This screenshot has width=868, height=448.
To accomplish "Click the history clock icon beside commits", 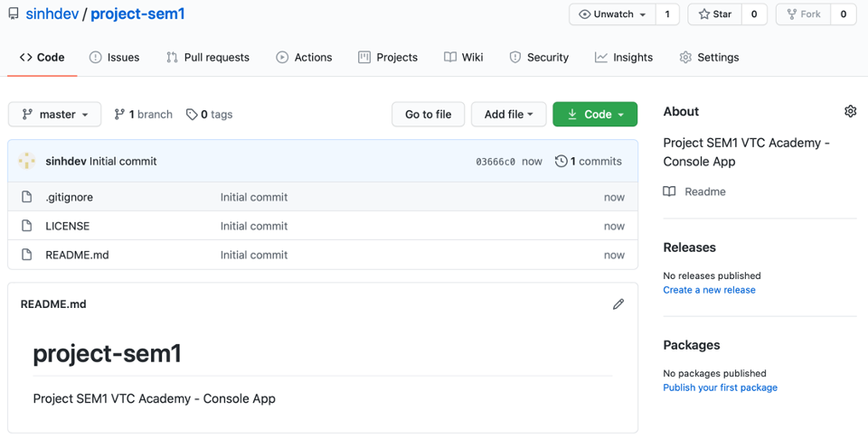I will [x=561, y=162].
